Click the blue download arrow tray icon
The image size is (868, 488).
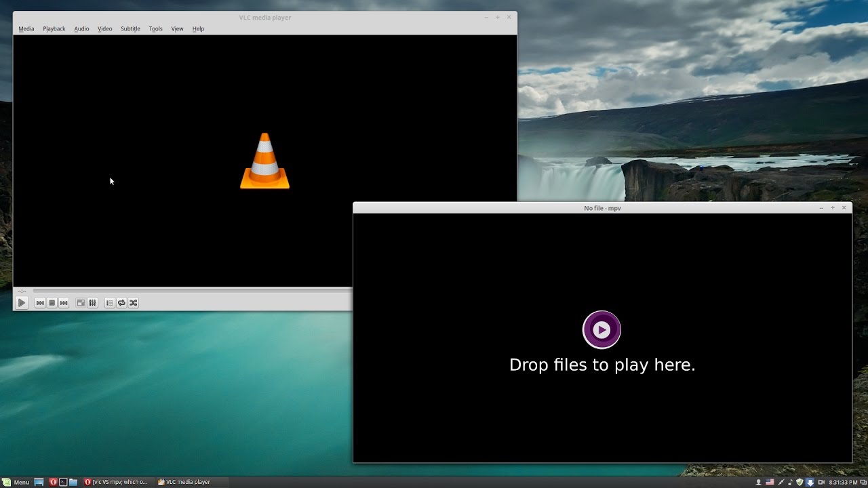pyautogui.click(x=810, y=482)
